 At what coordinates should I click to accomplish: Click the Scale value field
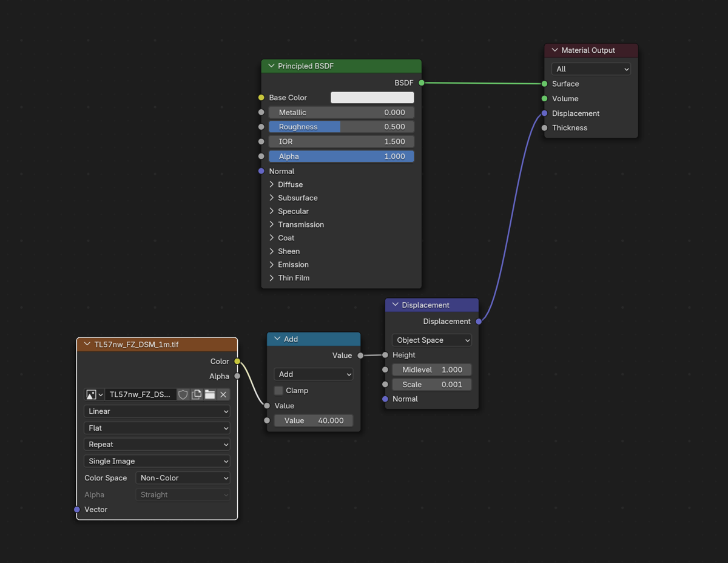(x=431, y=385)
